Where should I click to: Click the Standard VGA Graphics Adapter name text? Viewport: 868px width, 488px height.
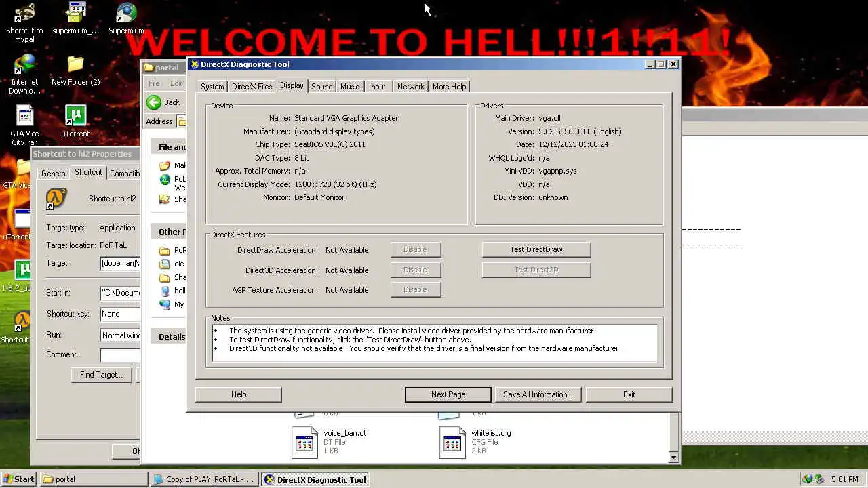click(346, 118)
